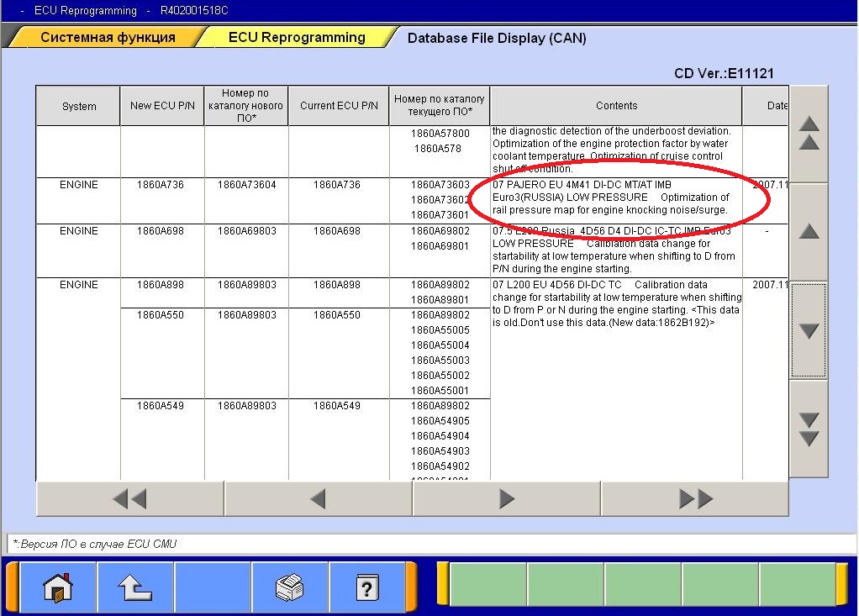Select Database File Display (CAN) tab
859x616 pixels.
click(x=496, y=38)
